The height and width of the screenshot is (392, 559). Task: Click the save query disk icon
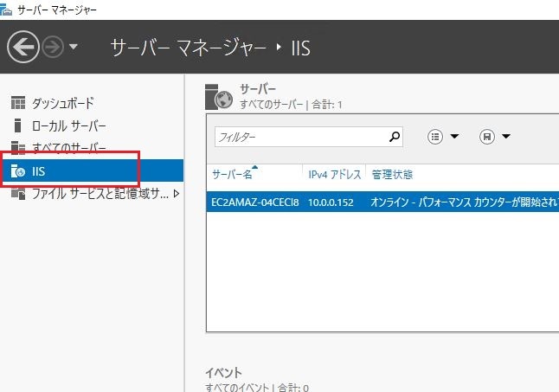(x=487, y=137)
